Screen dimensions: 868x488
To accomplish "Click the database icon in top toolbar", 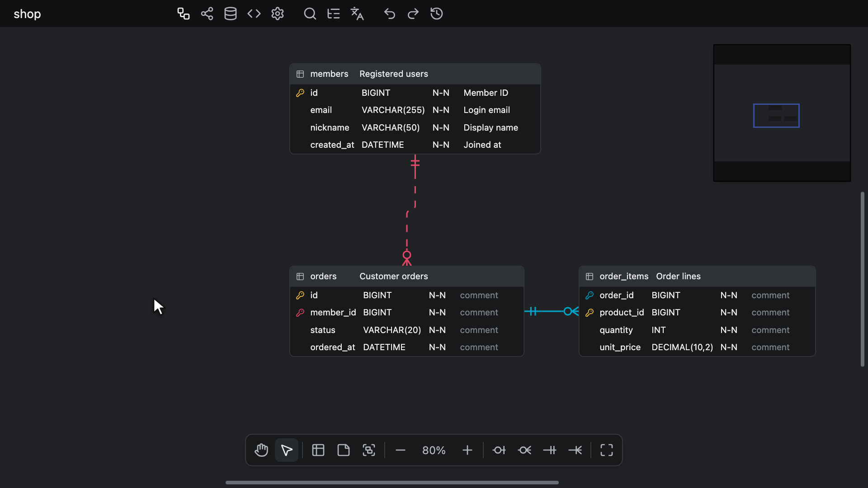I will click(x=231, y=14).
